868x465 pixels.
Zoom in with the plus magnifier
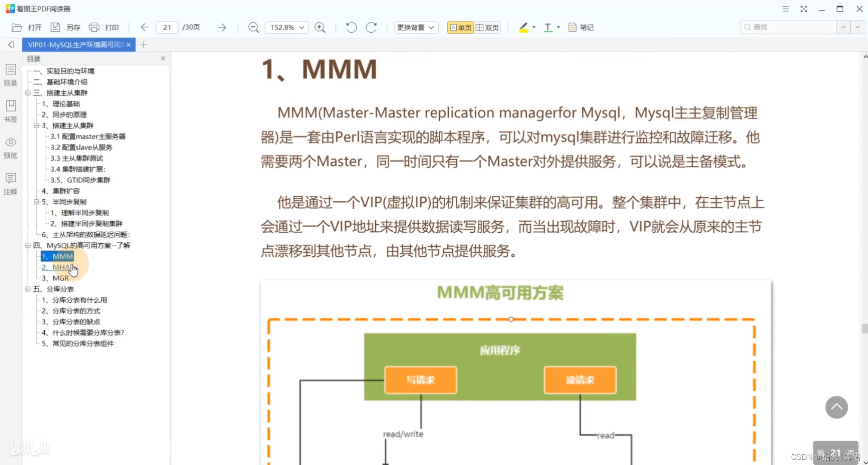(x=320, y=28)
